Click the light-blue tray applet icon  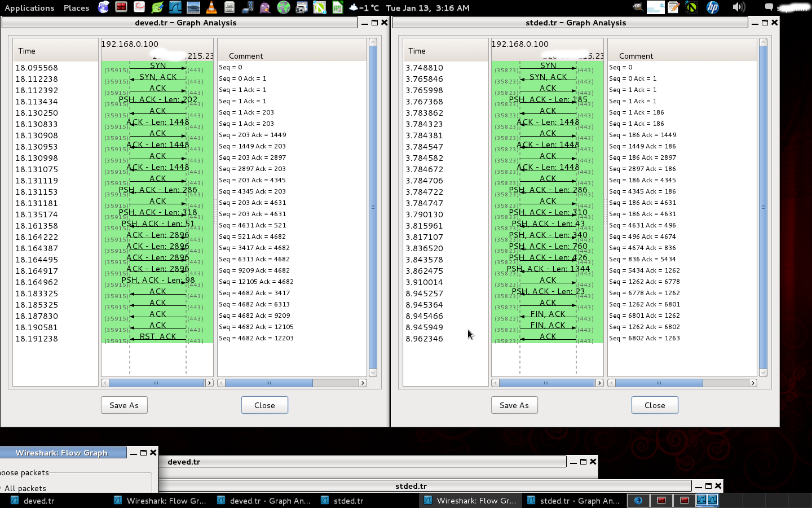tap(655, 7)
